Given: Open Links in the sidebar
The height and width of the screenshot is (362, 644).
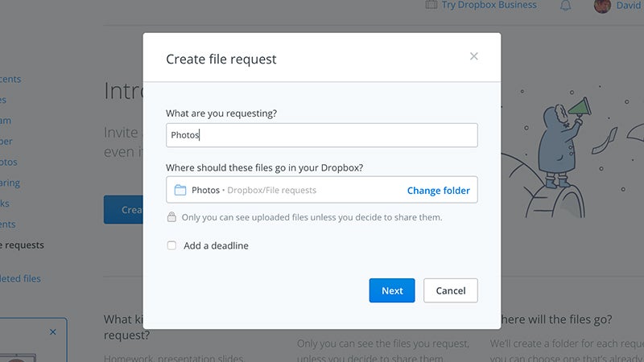Looking at the screenshot, I should coord(5,204).
